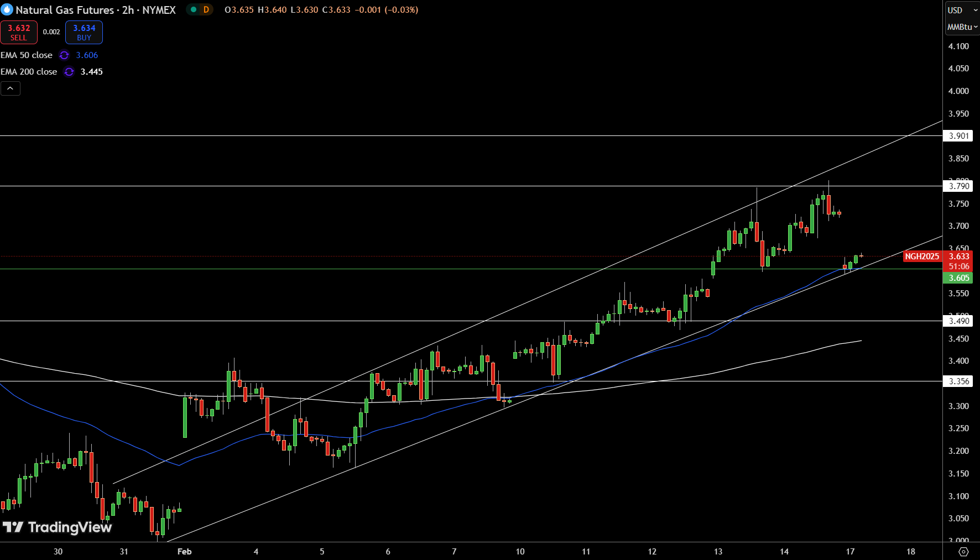Click the 3.790 horizontal line price label
980x560 pixels.
tap(958, 186)
